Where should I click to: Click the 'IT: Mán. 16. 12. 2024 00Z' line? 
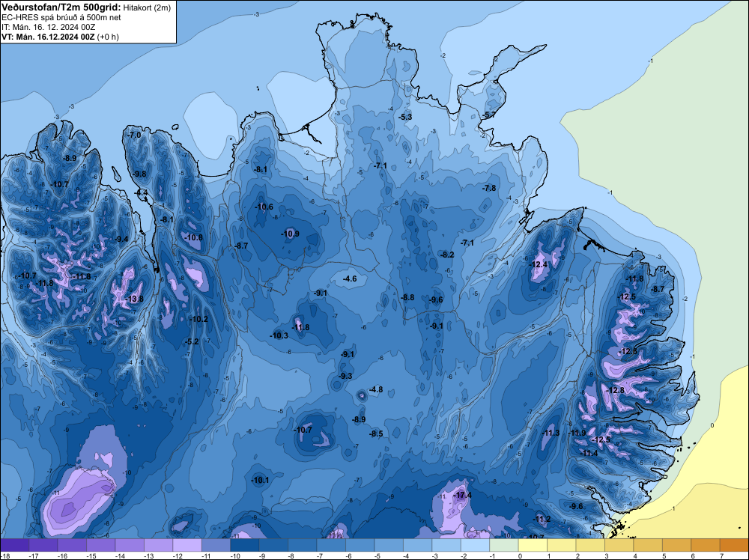48,27
